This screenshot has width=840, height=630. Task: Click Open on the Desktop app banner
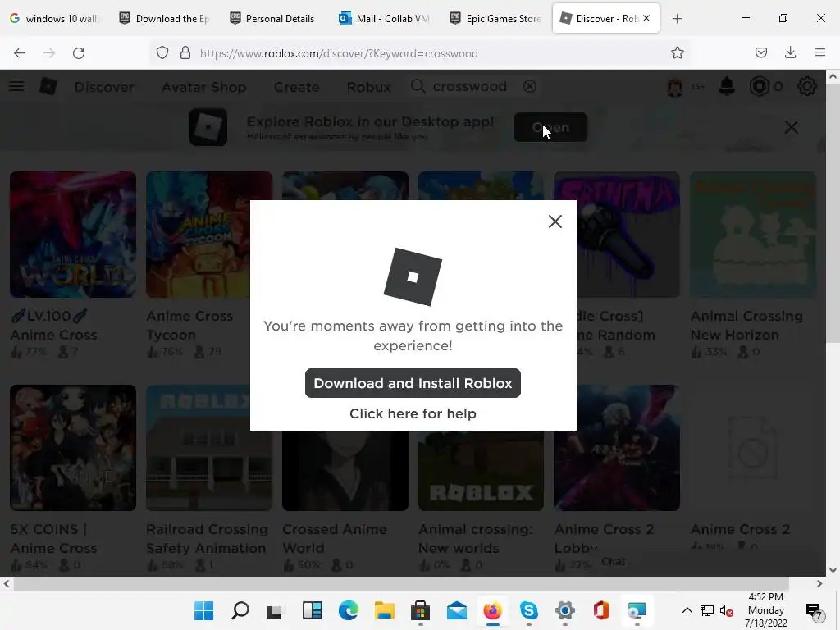(550, 127)
